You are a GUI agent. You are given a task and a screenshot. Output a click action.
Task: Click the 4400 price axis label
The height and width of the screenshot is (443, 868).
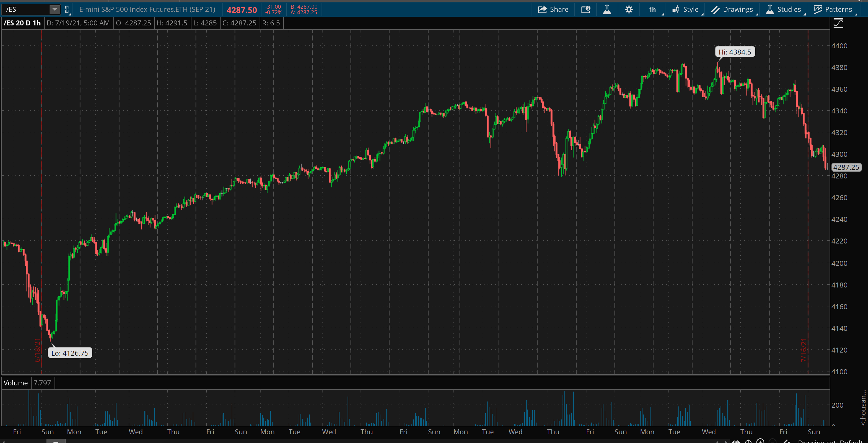point(839,46)
